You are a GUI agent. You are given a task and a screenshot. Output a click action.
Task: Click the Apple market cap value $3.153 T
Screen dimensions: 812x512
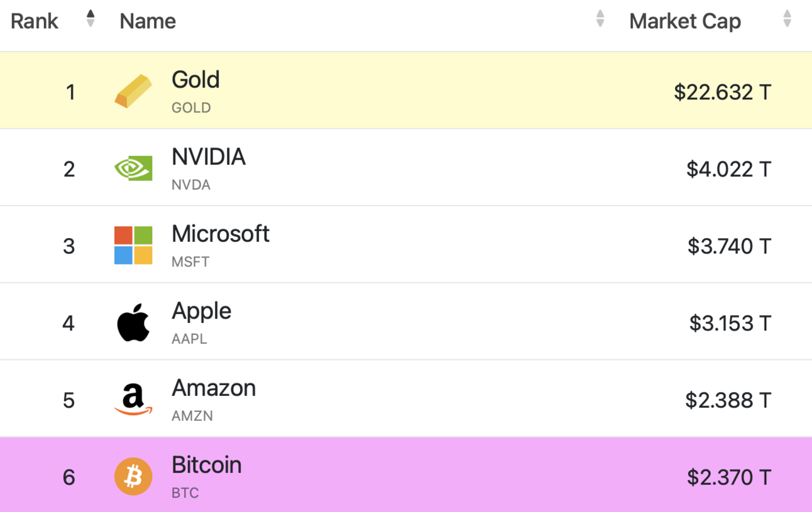tap(728, 322)
